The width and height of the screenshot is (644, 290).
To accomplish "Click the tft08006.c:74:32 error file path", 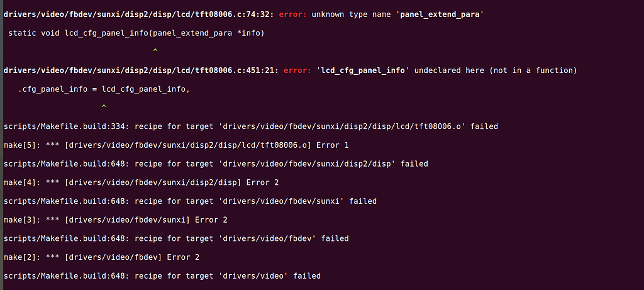I will 139,14.
